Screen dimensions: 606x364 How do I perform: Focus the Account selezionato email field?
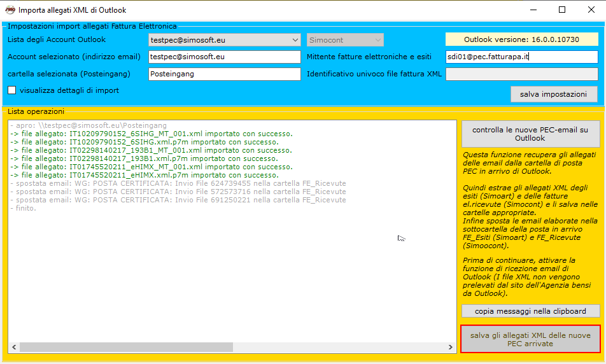click(224, 57)
